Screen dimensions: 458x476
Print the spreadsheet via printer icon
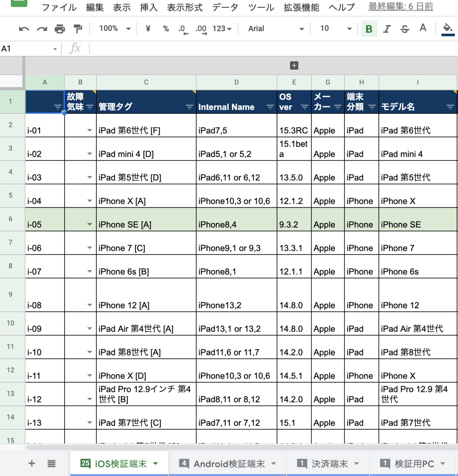click(60, 29)
